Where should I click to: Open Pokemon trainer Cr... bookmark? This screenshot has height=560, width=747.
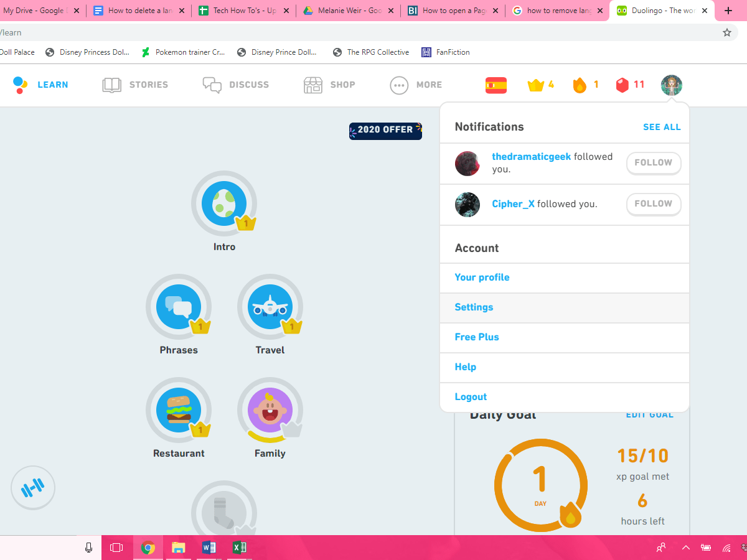[183, 52]
